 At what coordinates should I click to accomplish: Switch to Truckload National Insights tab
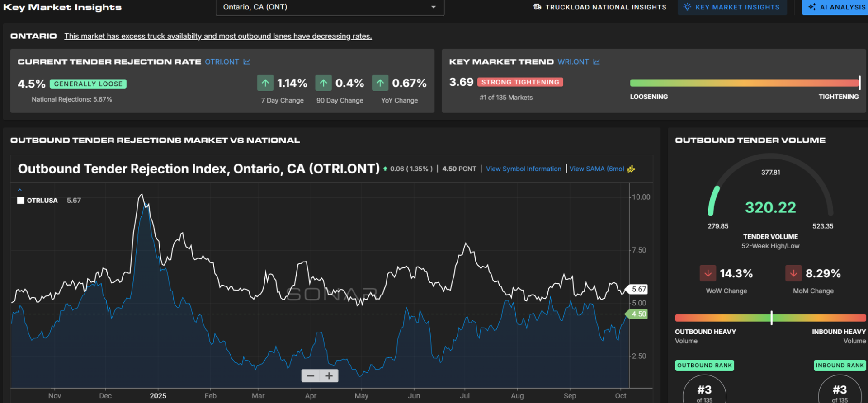(x=605, y=7)
